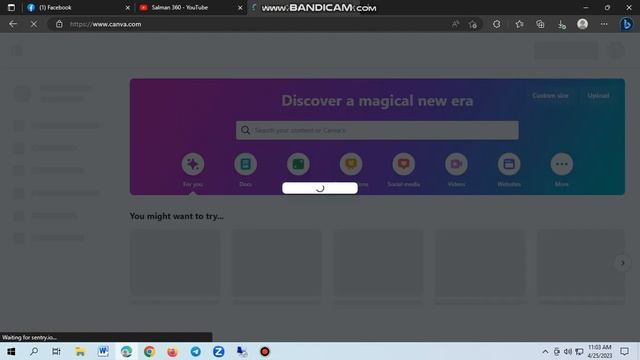This screenshot has width=640, height=360.
Task: Select the For you category icon
Action: click(193, 164)
